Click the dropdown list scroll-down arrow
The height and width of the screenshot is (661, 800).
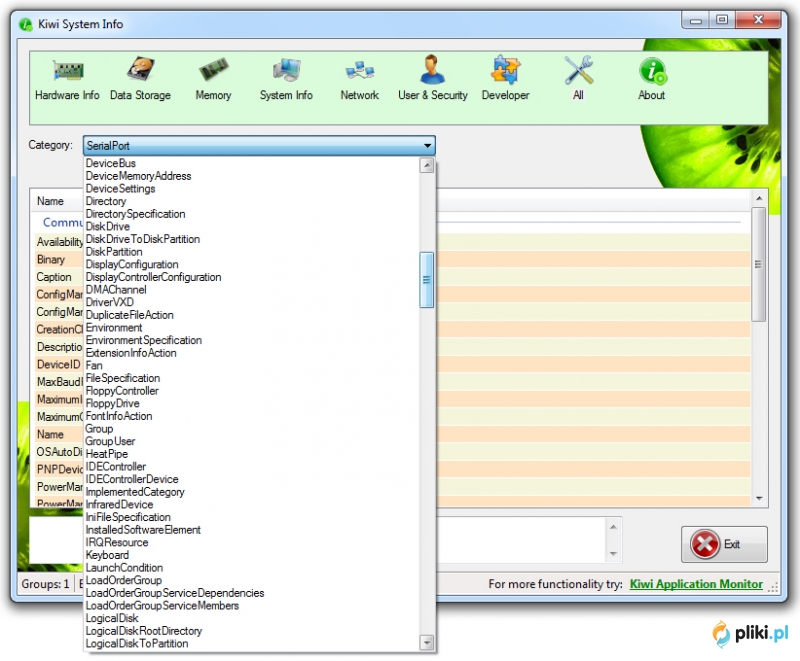427,643
